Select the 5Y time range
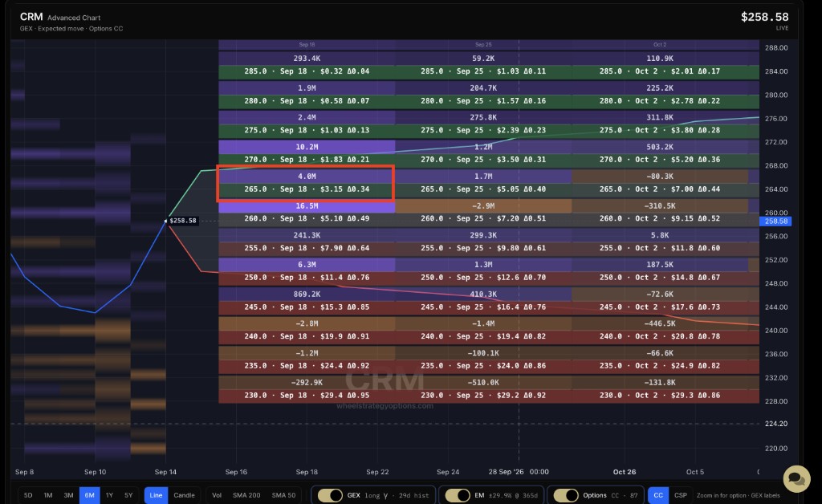 click(128, 495)
